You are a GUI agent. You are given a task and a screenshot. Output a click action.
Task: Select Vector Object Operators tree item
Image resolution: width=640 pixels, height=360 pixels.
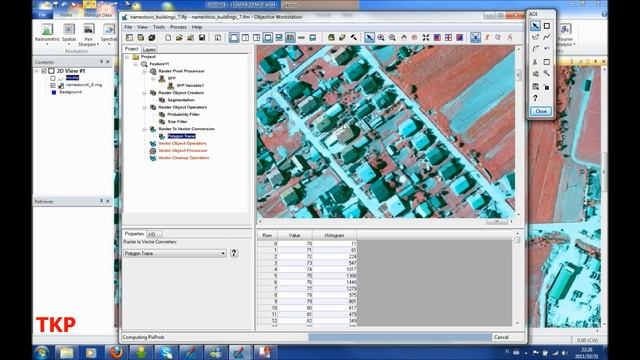point(182,144)
